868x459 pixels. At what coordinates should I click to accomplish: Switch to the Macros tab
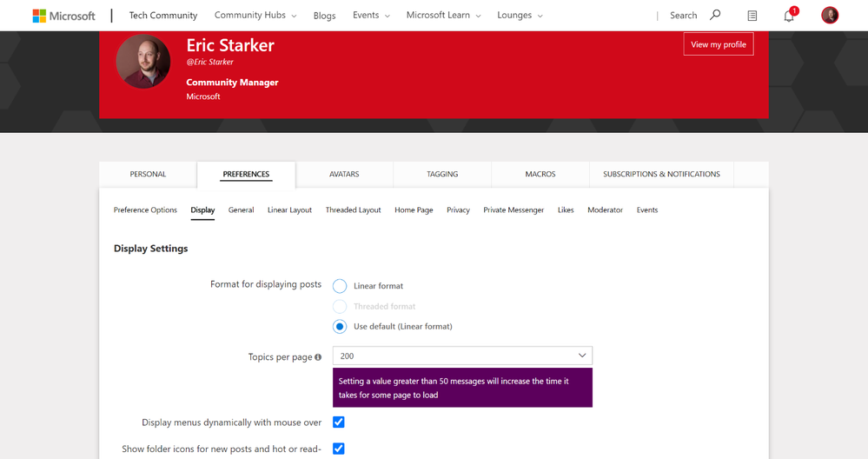tap(540, 175)
